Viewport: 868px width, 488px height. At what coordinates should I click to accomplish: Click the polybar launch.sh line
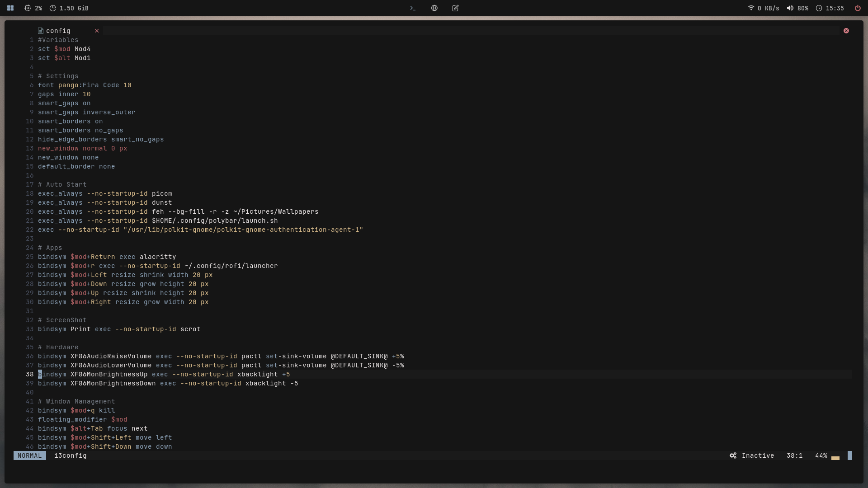pyautogui.click(x=158, y=221)
